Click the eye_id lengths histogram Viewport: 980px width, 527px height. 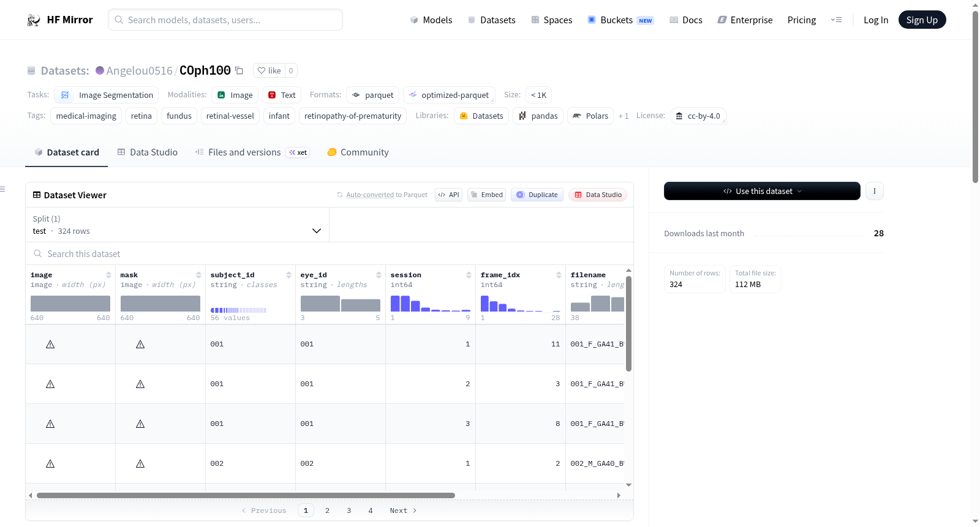click(341, 304)
